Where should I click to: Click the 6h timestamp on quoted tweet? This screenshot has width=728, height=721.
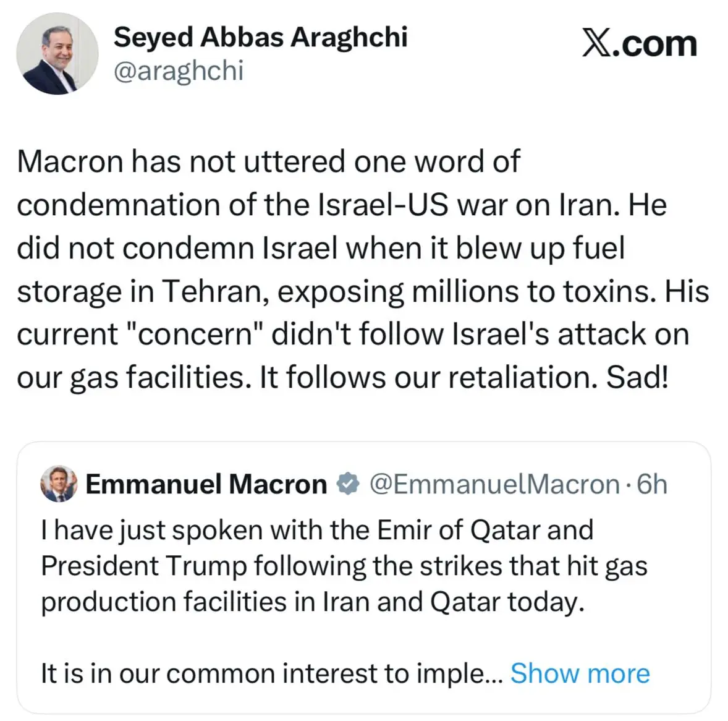[652, 484]
